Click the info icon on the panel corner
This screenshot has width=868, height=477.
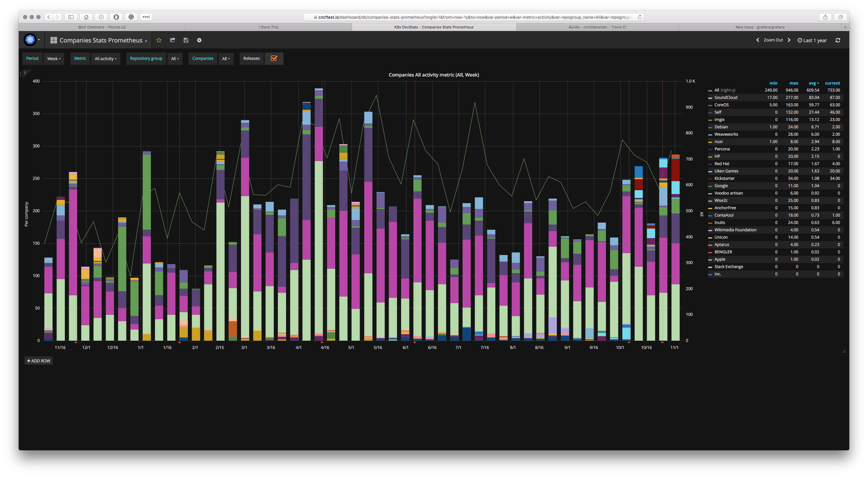[x=25, y=72]
